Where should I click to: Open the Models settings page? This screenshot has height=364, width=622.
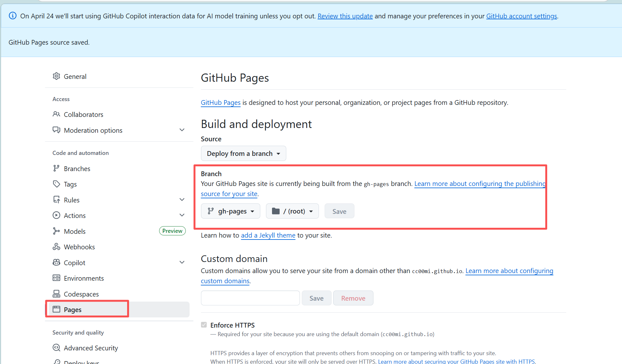coord(75,231)
